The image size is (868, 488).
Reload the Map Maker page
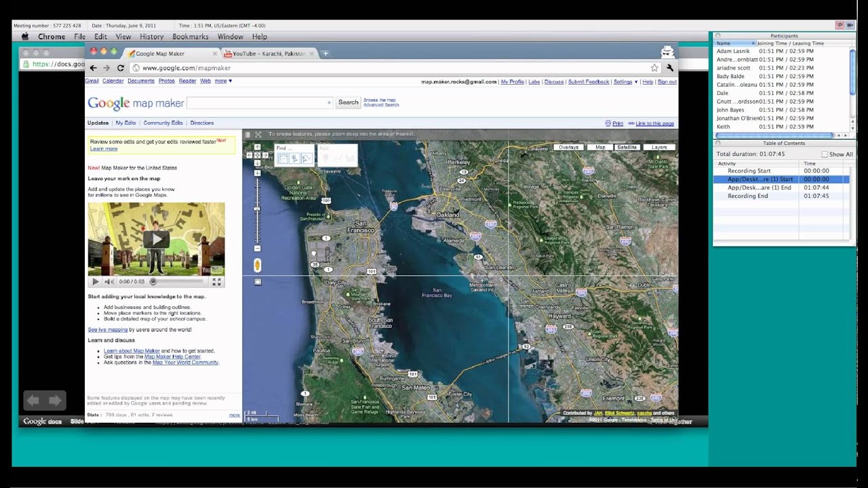click(x=120, y=68)
